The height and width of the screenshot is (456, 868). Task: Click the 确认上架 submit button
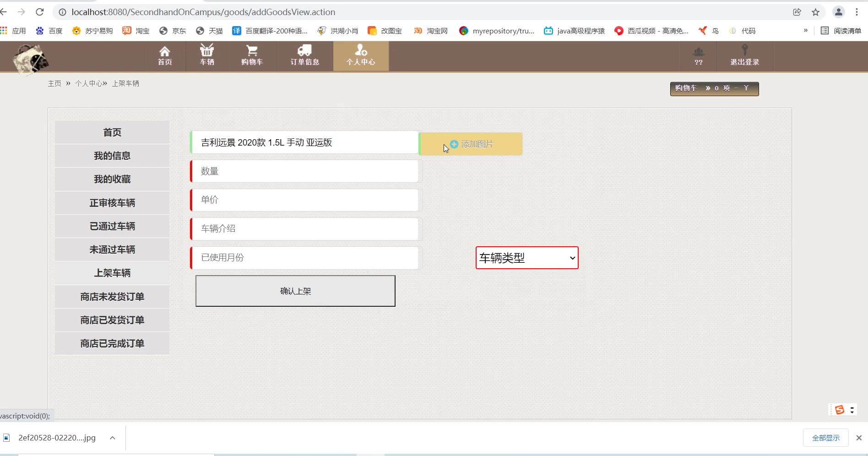click(x=295, y=291)
